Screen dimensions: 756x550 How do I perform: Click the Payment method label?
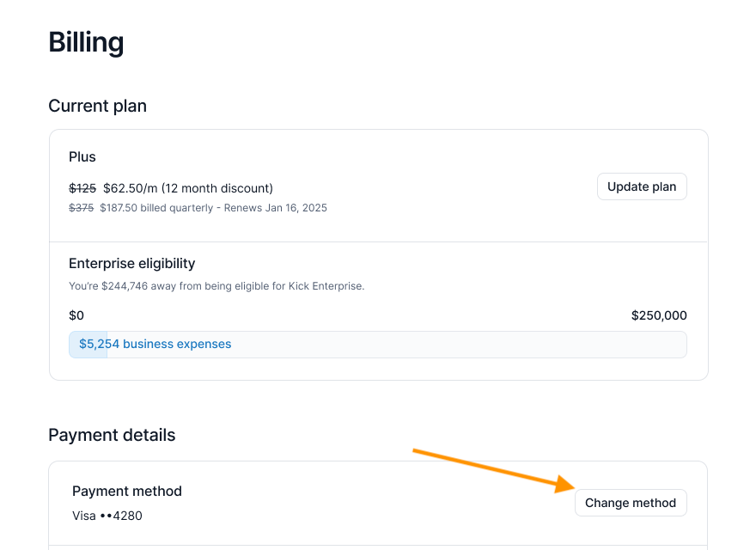[127, 492]
